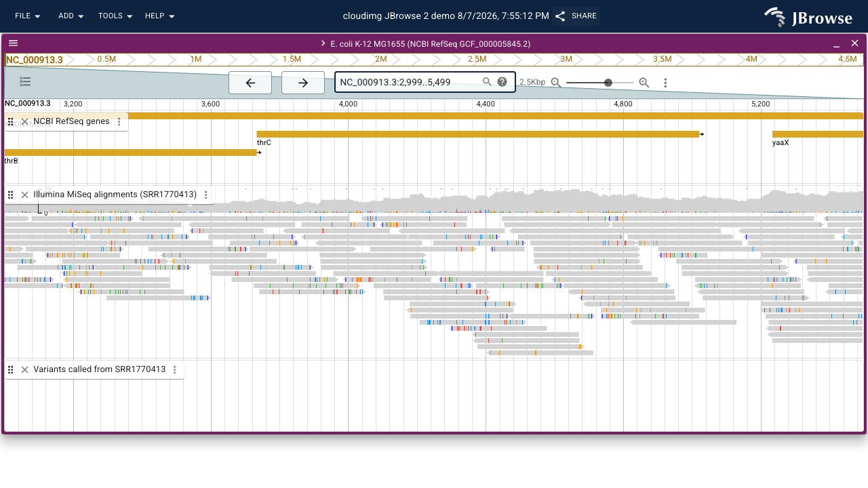Zoom out with the magnifier minus icon
Screen dimensions: 868x488
pos(556,83)
